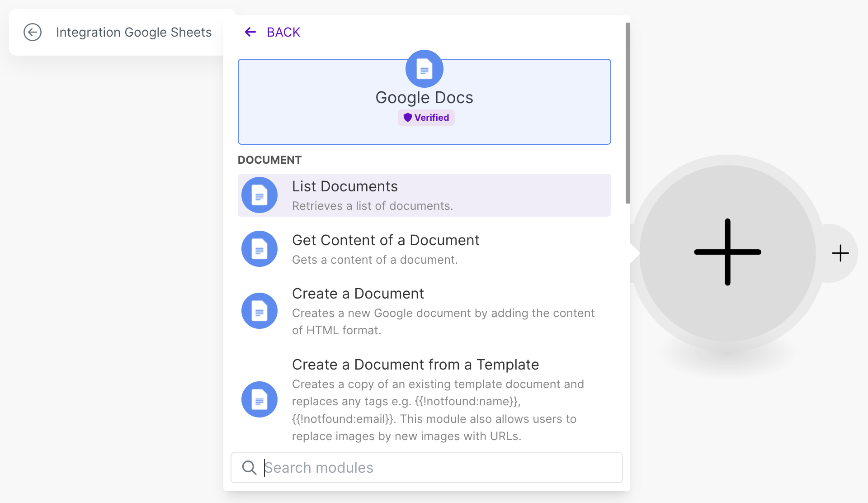Click the Google Docs logo icon in header

pos(424,69)
